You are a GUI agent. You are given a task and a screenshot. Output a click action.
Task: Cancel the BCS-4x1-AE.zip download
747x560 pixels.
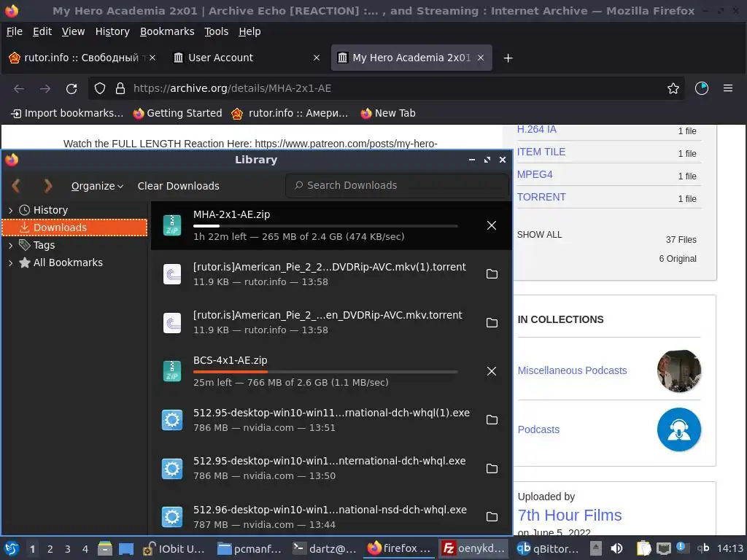click(492, 371)
